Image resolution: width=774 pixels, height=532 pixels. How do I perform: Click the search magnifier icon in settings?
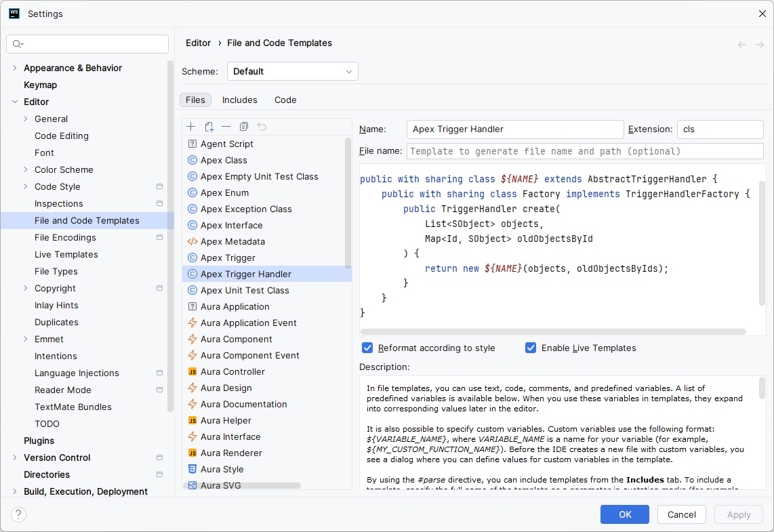(18, 44)
